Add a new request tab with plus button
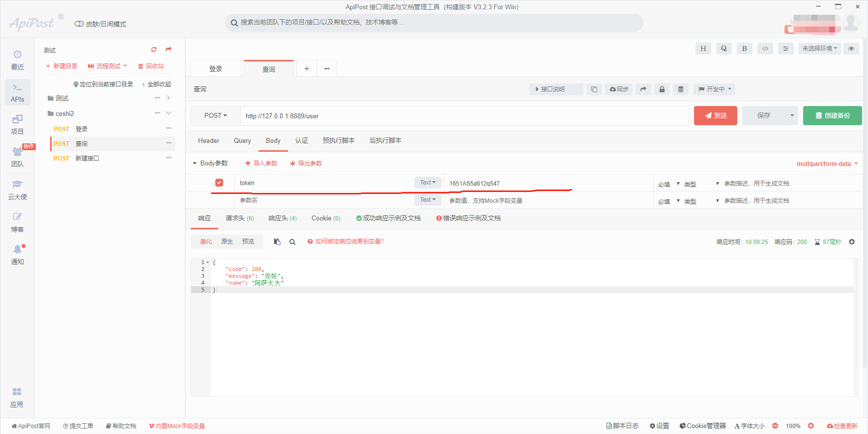This screenshot has width=868, height=434. coord(307,69)
